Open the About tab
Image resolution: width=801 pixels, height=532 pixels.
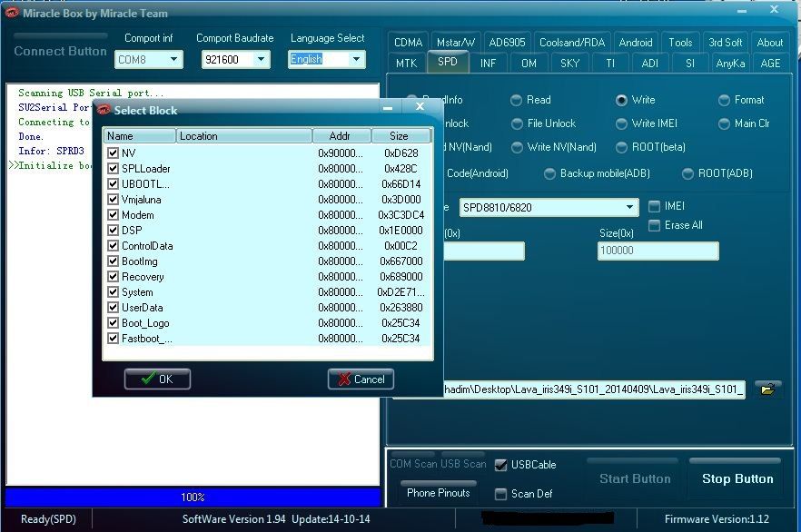[x=770, y=43]
